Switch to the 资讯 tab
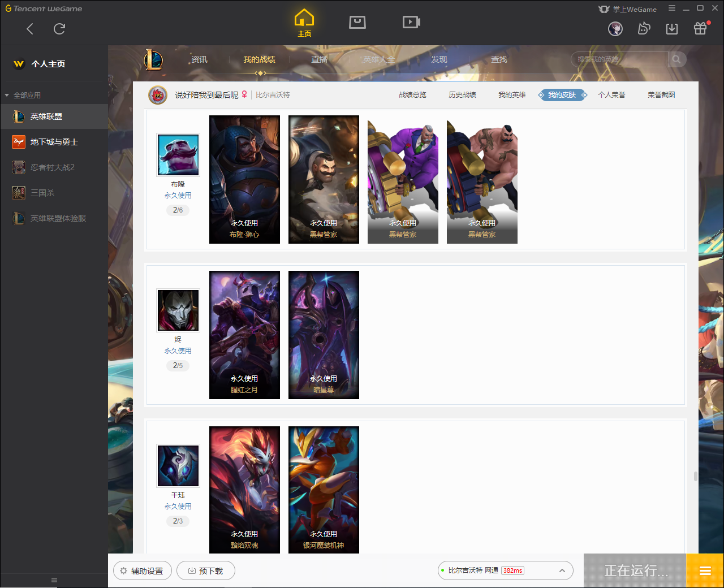The height and width of the screenshot is (588, 724). click(x=199, y=59)
